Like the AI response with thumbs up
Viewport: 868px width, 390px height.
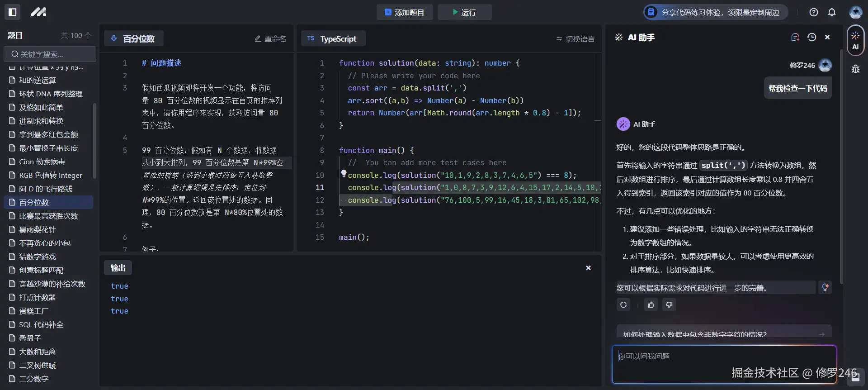click(651, 305)
